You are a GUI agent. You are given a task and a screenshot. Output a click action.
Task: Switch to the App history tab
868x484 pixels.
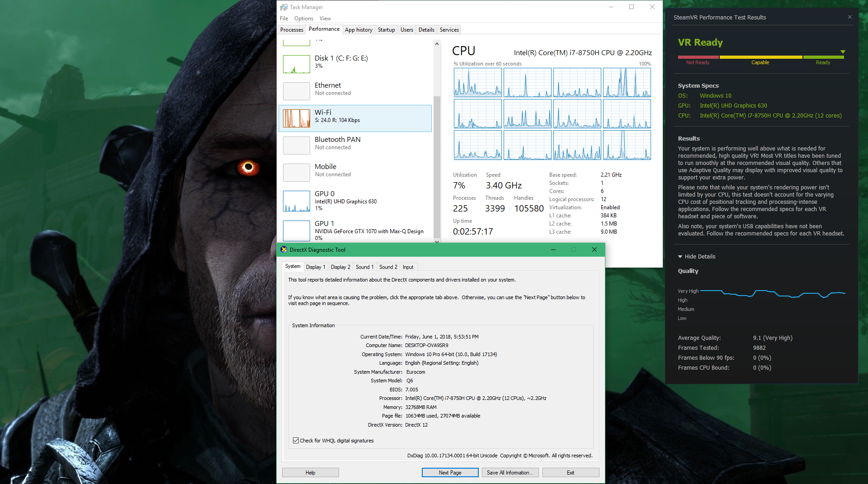[359, 30]
